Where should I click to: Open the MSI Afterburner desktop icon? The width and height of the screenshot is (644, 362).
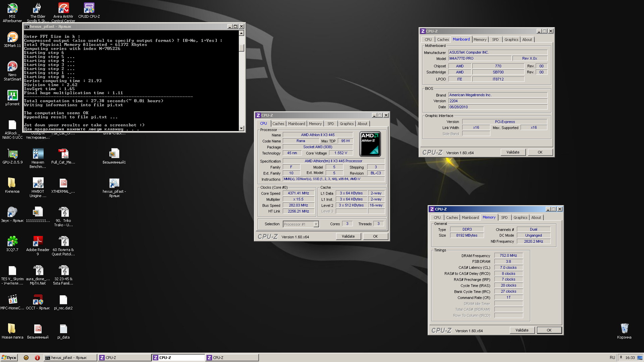12,12
